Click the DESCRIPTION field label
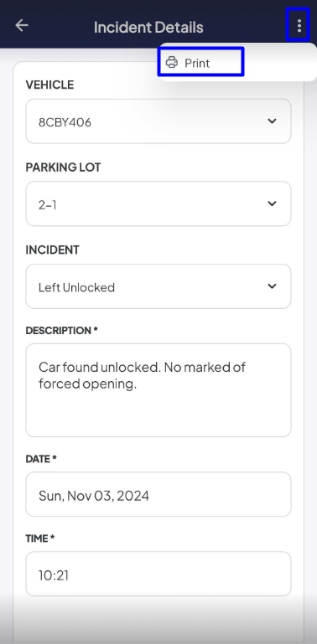The width and height of the screenshot is (317, 644). click(x=62, y=331)
